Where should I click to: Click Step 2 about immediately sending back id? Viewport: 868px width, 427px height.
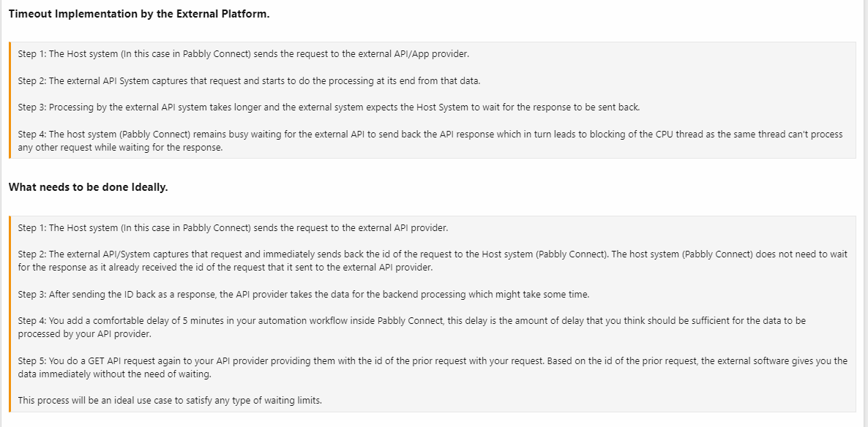(x=433, y=254)
